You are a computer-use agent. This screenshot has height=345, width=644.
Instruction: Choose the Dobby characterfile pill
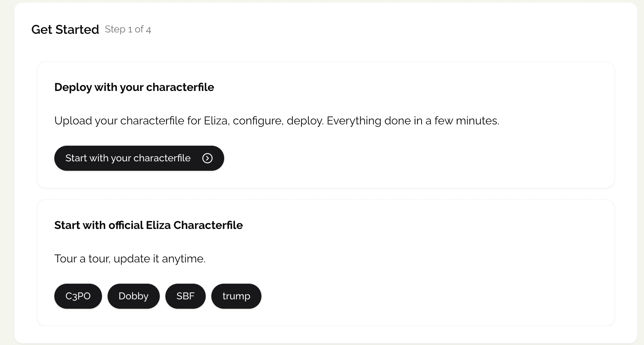pos(133,296)
